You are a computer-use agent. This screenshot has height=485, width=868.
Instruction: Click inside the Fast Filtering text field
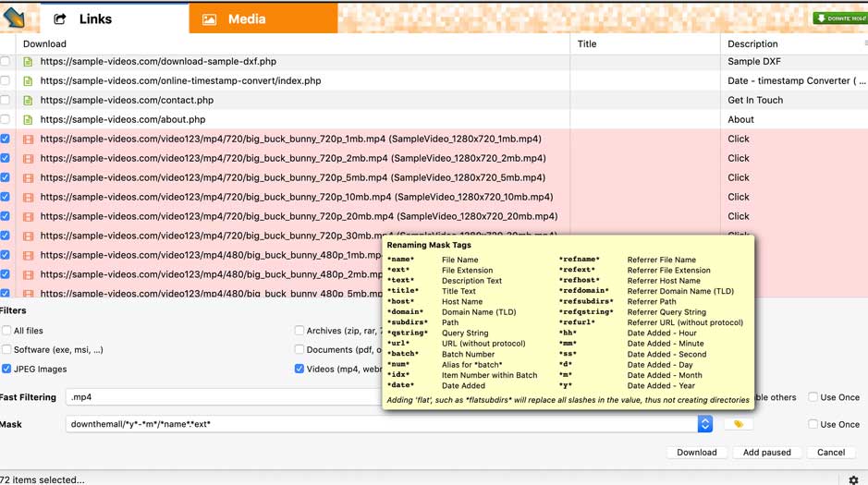click(222, 397)
